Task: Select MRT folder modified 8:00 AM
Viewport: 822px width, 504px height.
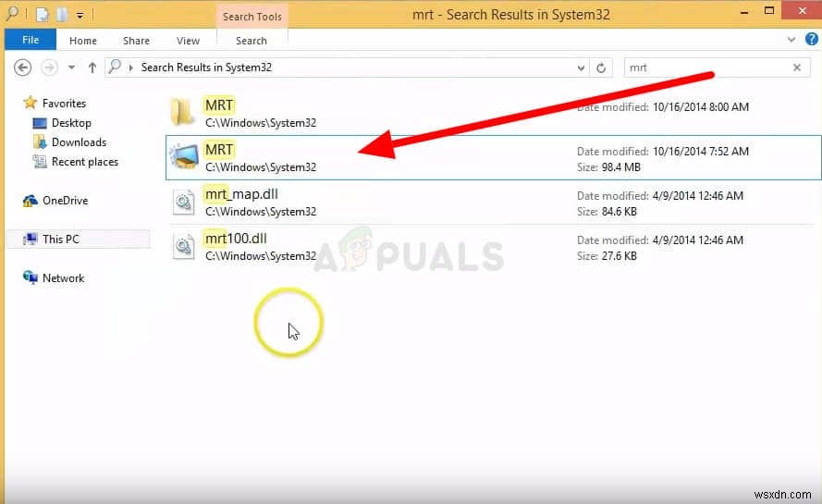Action: 493,113
